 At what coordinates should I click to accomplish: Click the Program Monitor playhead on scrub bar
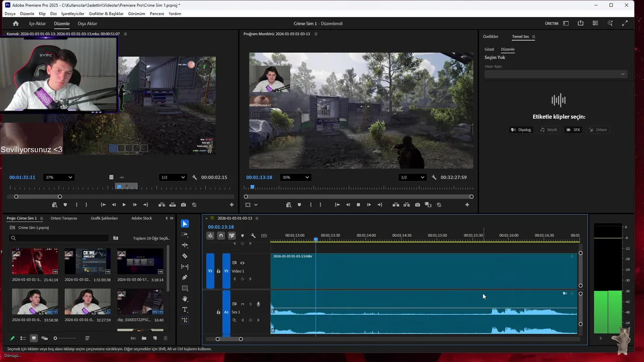(252, 188)
